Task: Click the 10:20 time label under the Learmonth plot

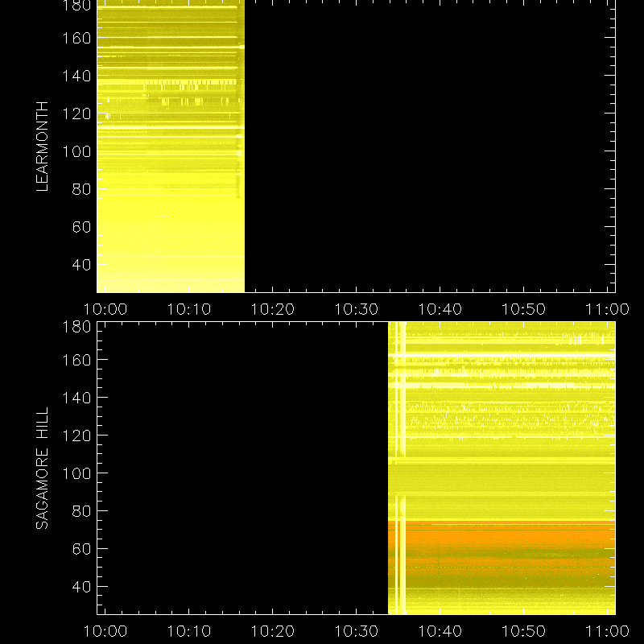Action: 273,309
